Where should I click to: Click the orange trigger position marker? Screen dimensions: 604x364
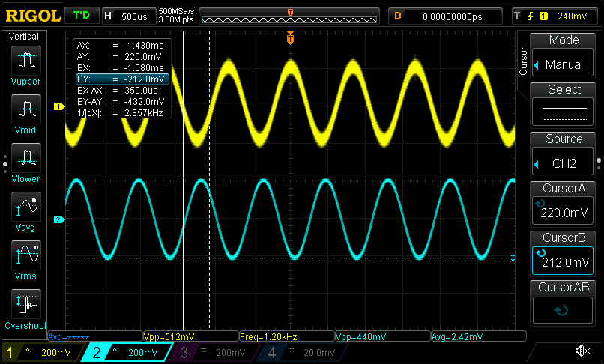coord(290,40)
